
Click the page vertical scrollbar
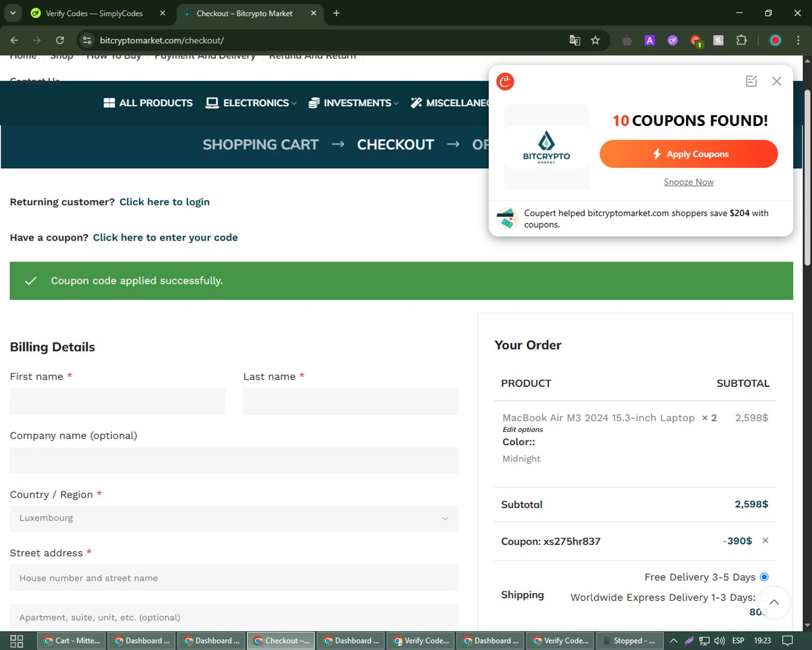[807, 178]
